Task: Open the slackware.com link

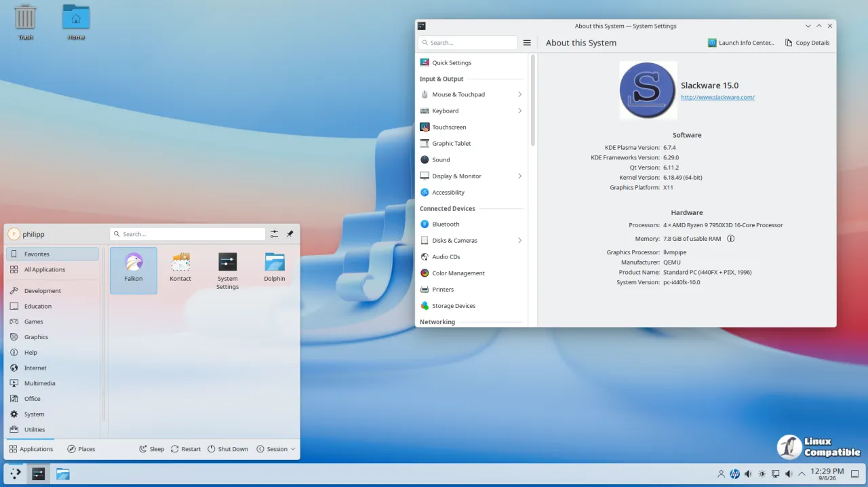Action: [x=717, y=97]
